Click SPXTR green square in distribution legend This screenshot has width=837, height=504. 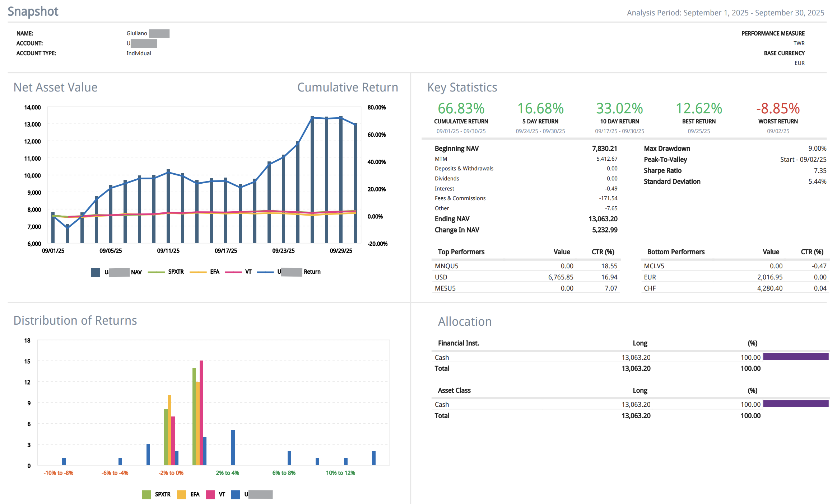point(146,495)
